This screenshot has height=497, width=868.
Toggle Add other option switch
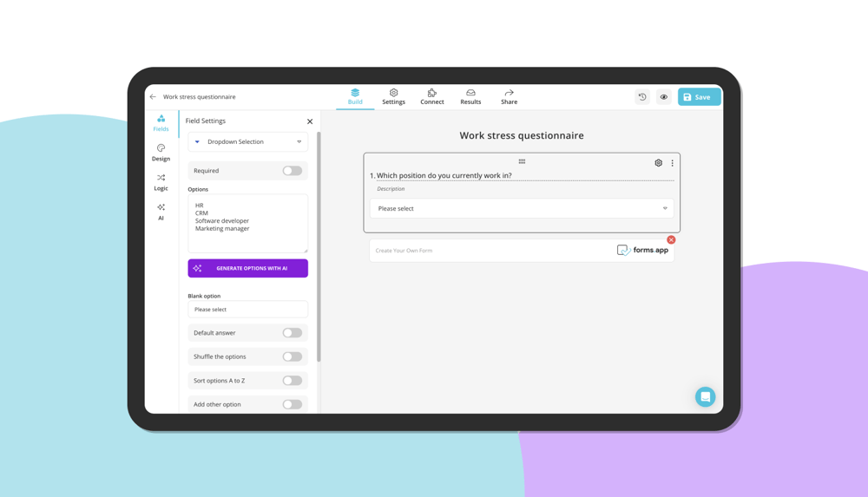pyautogui.click(x=293, y=404)
